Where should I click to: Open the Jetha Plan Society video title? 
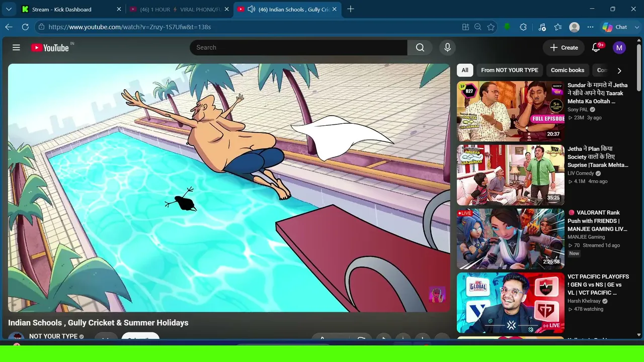[x=598, y=157]
